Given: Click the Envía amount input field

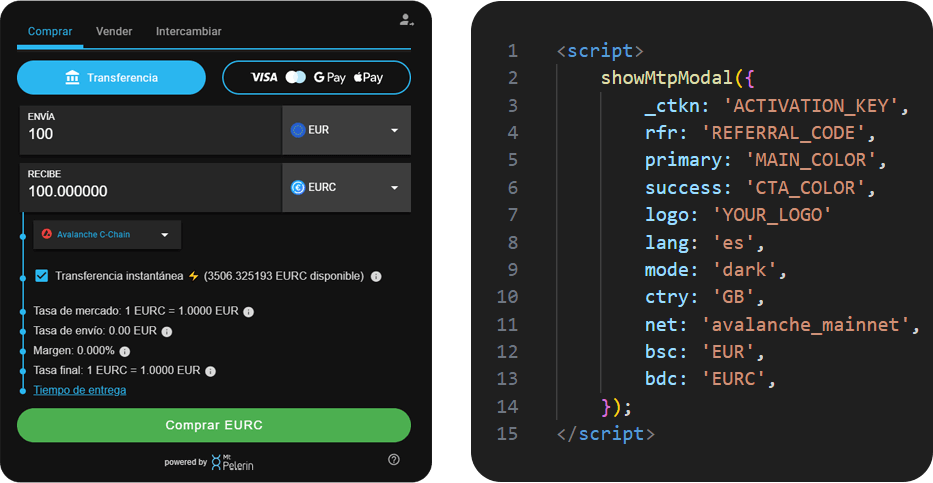Looking at the screenshot, I should [150, 134].
